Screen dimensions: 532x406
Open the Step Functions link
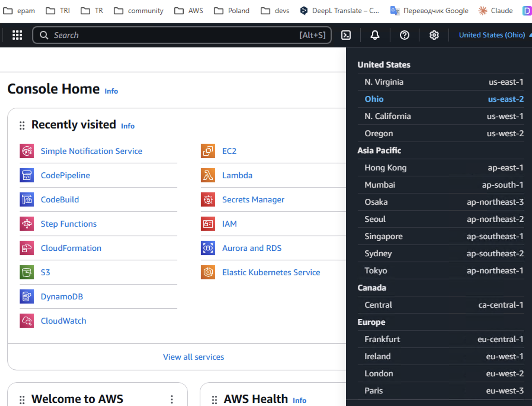pos(69,224)
